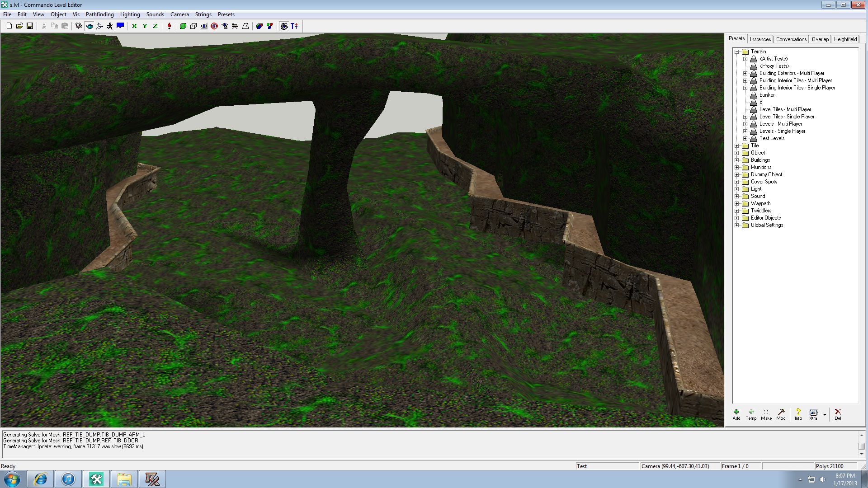Click the Add green plus button
868x488 pixels.
(x=736, y=414)
